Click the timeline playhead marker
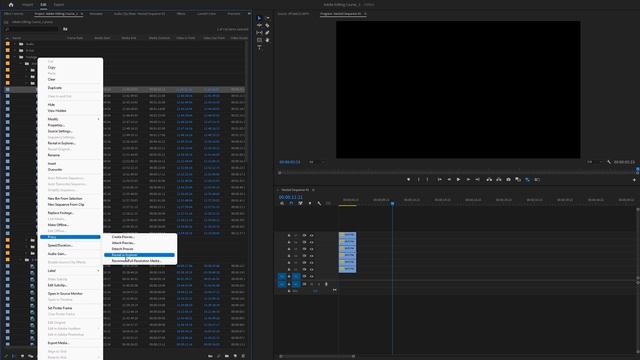 (392, 203)
